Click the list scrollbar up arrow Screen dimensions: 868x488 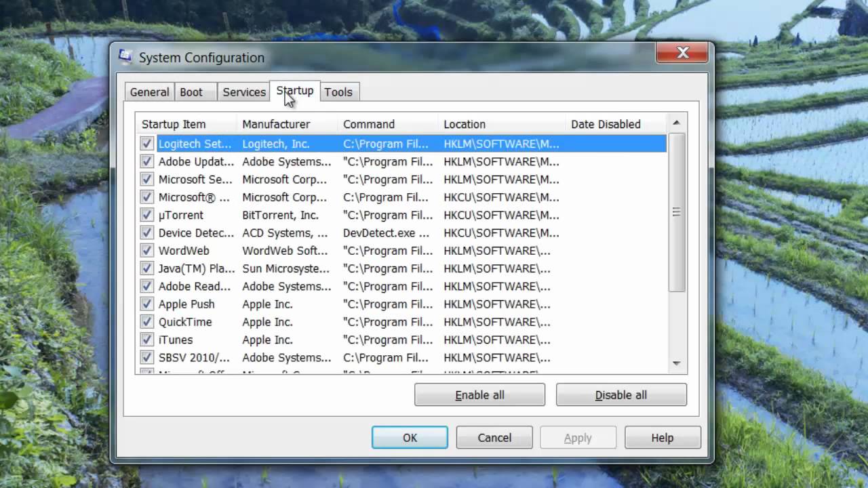pyautogui.click(x=676, y=123)
